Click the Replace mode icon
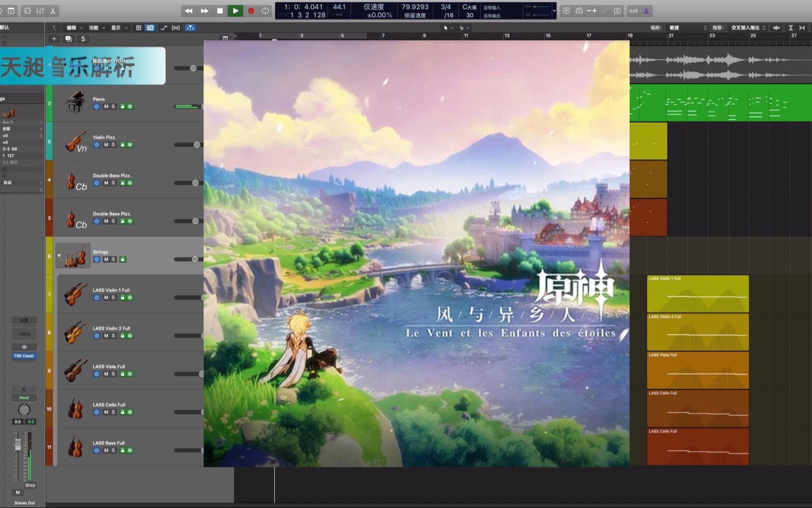 click(566, 11)
